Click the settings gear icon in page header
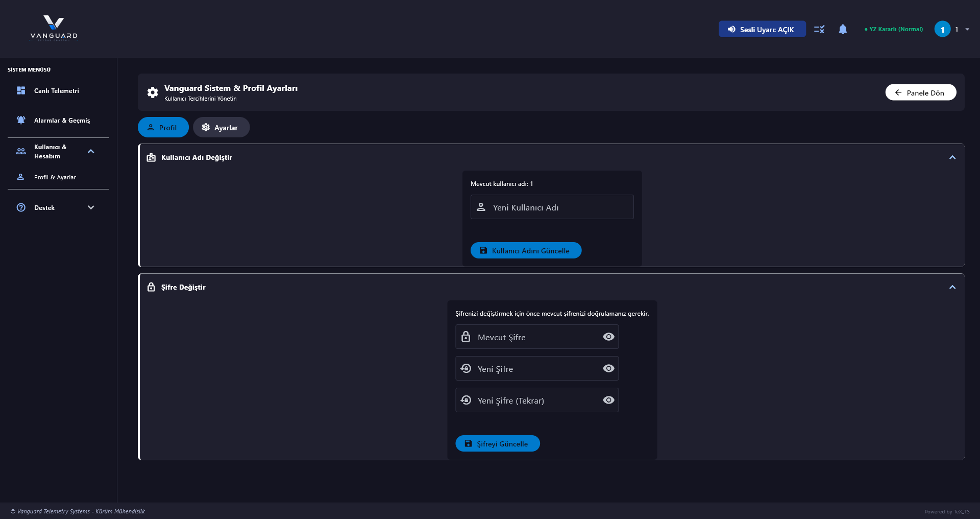 (153, 92)
